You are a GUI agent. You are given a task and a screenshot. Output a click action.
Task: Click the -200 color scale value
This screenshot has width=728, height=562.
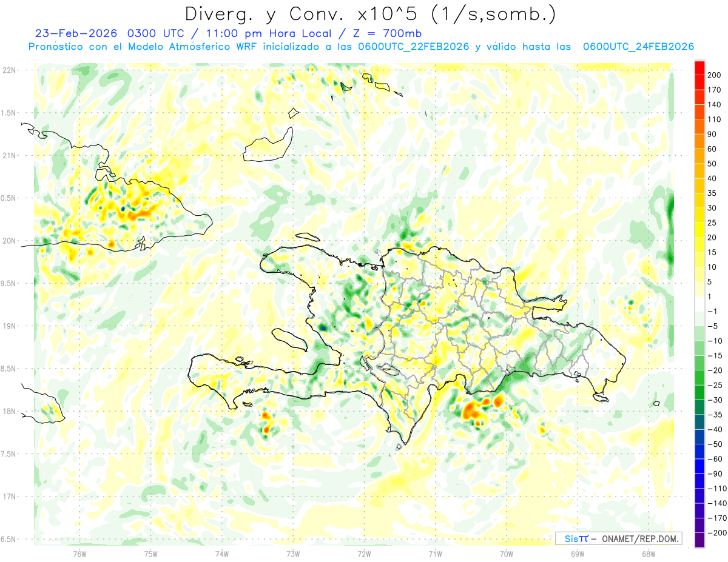coord(718,532)
